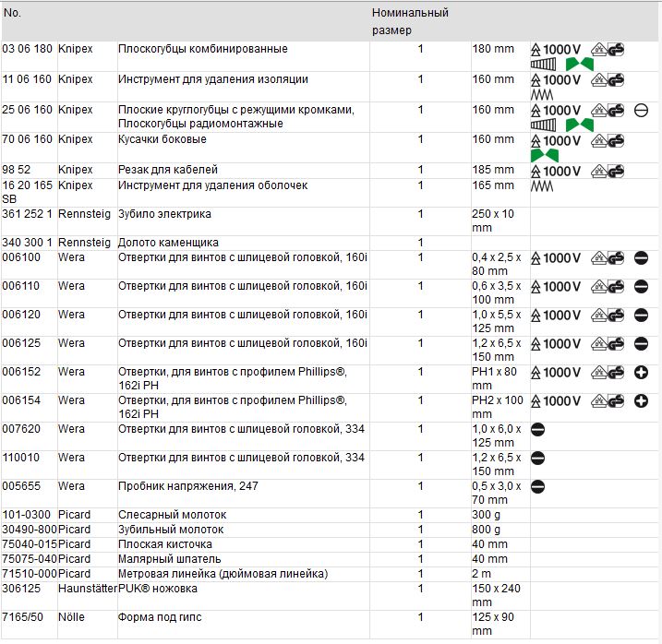Select the Плоскогубцы комбинированные description cell
The image size is (662, 644).
pyautogui.click(x=203, y=49)
